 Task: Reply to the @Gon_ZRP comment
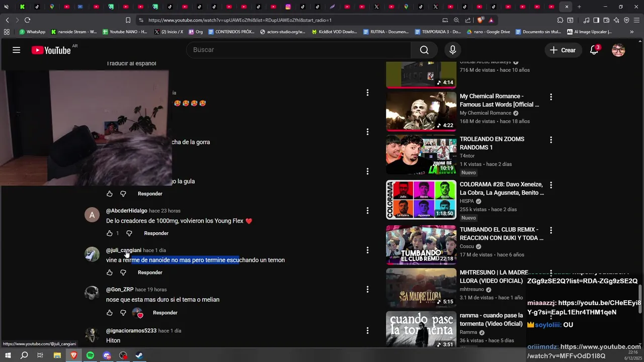tap(165, 313)
